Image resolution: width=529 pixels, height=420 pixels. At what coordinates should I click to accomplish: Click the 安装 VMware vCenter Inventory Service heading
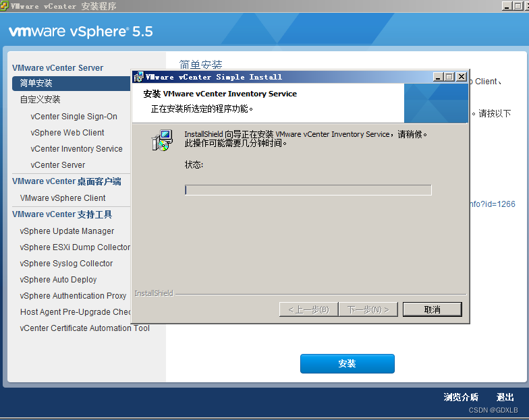pos(220,94)
